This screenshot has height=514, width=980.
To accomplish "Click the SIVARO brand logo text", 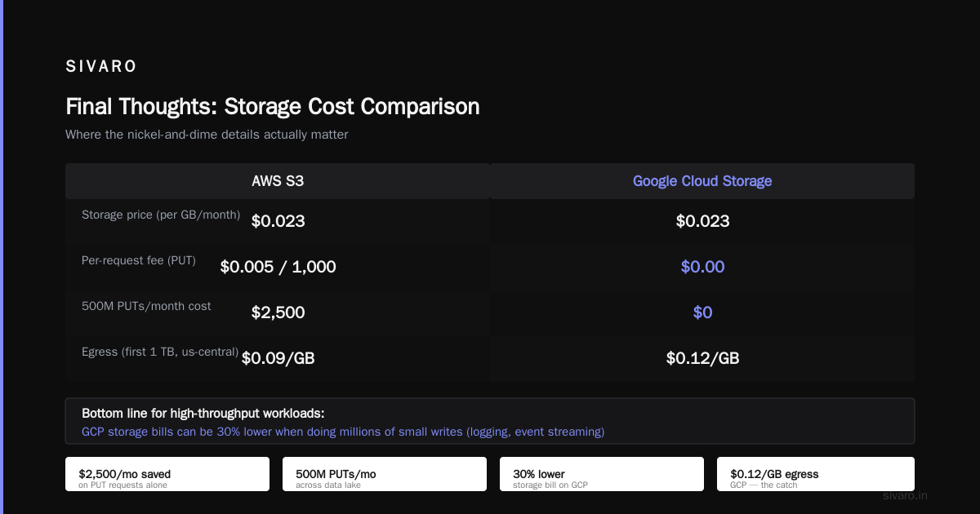I will (101, 67).
